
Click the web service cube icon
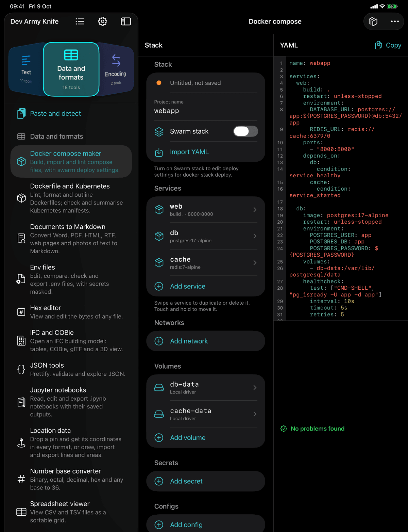159,210
